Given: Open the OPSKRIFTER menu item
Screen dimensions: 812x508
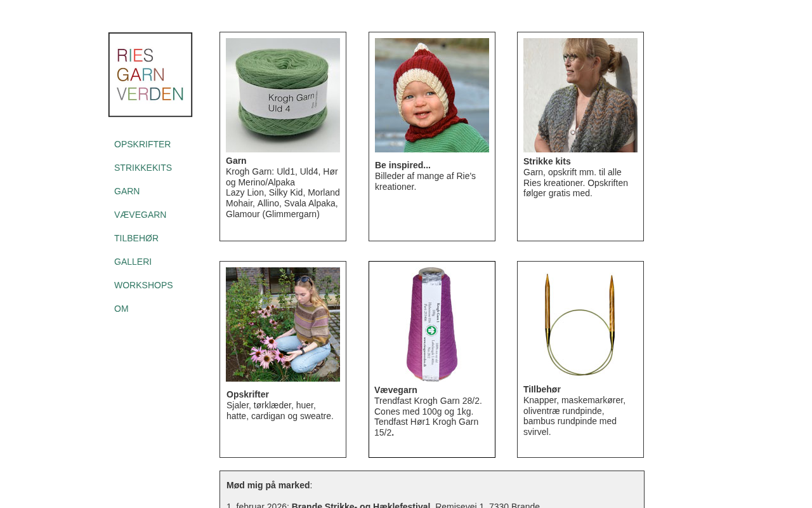Looking at the screenshot, I should coord(143,144).
